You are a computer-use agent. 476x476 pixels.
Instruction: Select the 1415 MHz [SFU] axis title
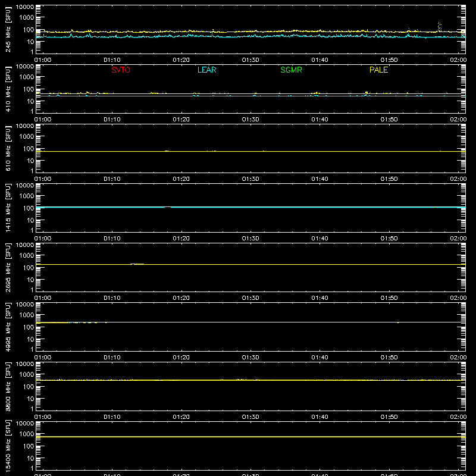click(8, 208)
